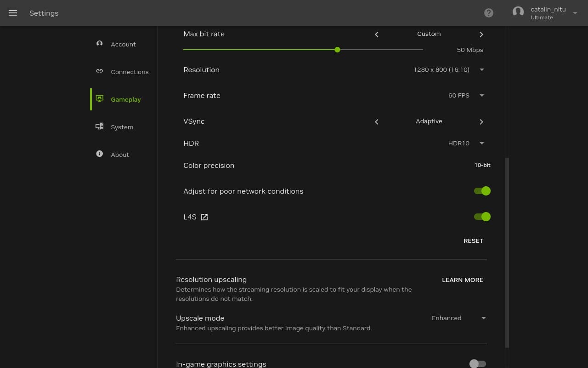Screen dimensions: 588x368
Task: Expand the HDR dropdown
Action: (481, 144)
